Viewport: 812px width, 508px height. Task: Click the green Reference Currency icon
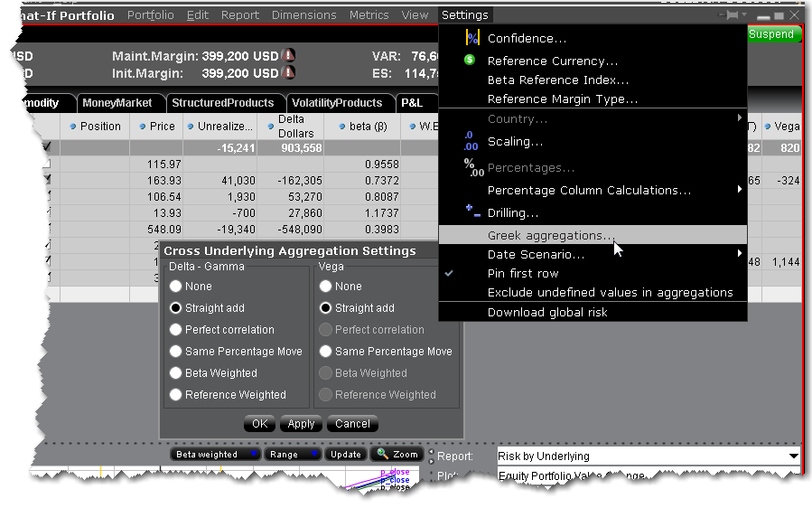[x=470, y=61]
